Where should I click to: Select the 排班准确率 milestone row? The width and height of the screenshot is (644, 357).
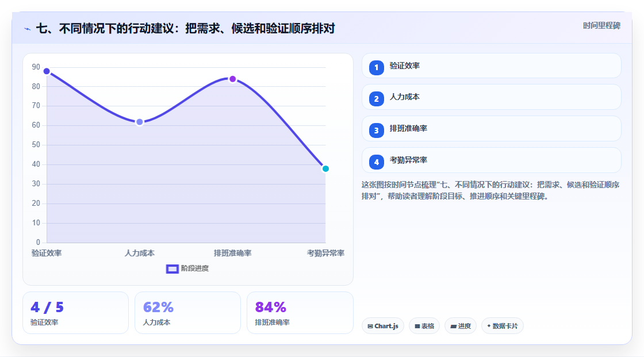(x=491, y=129)
